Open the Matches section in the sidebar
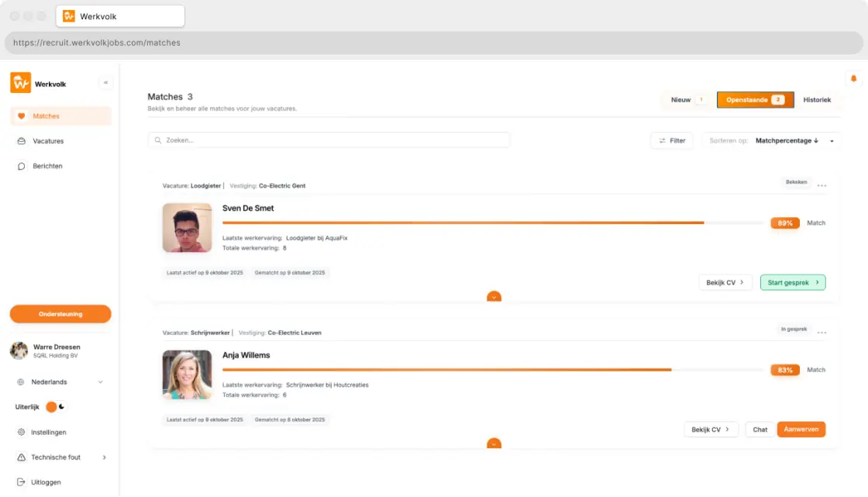This screenshot has height=497, width=868. point(46,116)
